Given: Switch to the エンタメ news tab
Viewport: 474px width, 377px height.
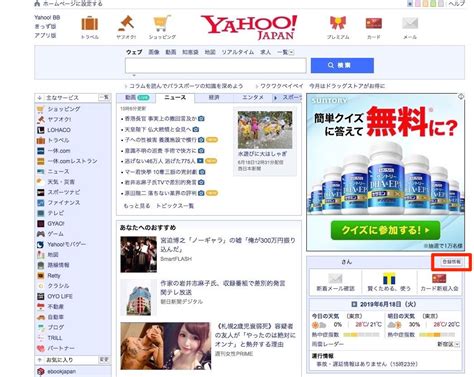Looking at the screenshot, I should [252, 97].
